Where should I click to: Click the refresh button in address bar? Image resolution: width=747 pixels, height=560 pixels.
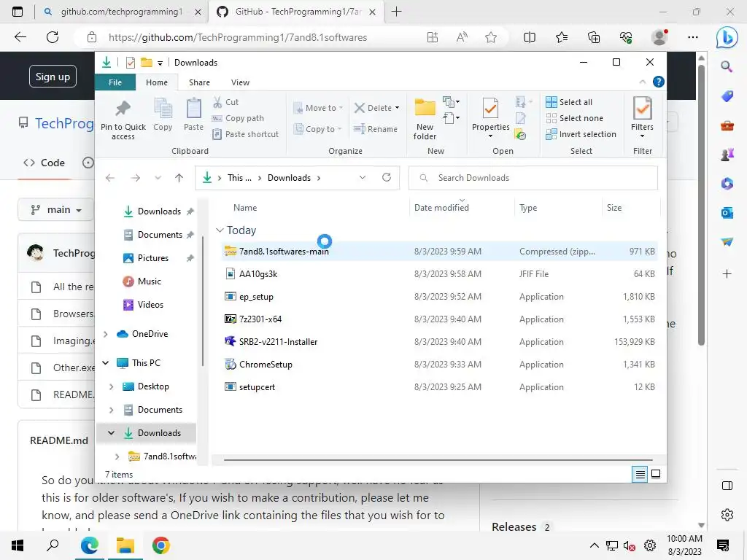click(387, 178)
